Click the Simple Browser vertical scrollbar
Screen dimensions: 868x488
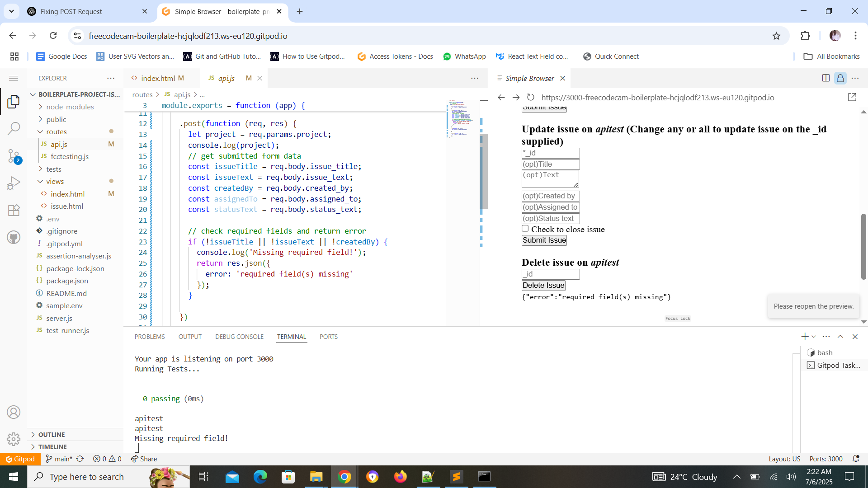[863, 247]
